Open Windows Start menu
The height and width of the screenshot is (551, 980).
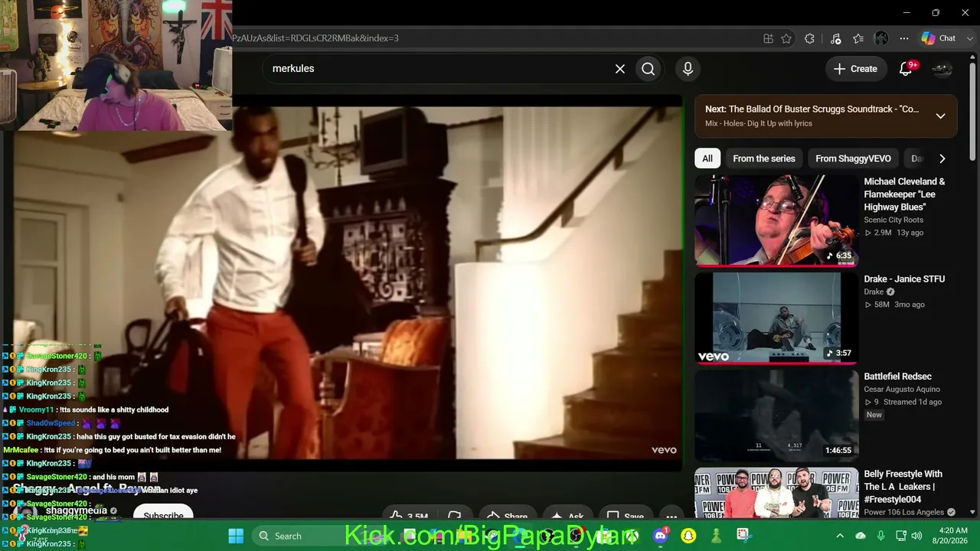click(236, 536)
